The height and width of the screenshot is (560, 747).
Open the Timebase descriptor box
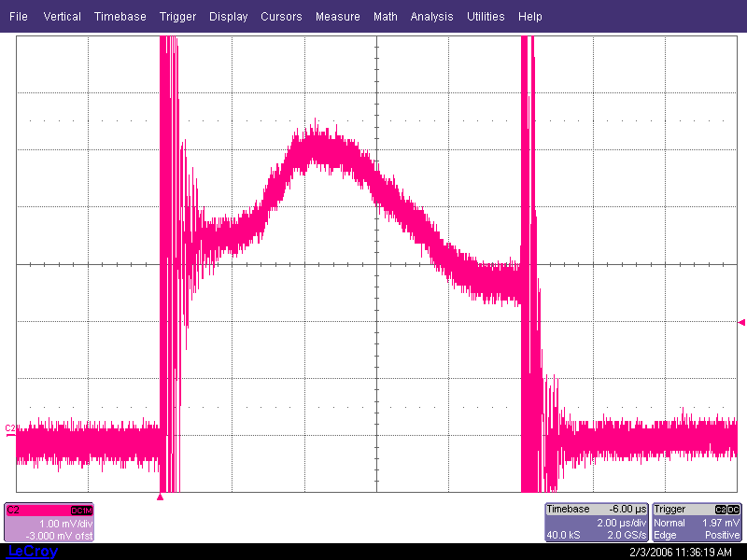point(597,523)
